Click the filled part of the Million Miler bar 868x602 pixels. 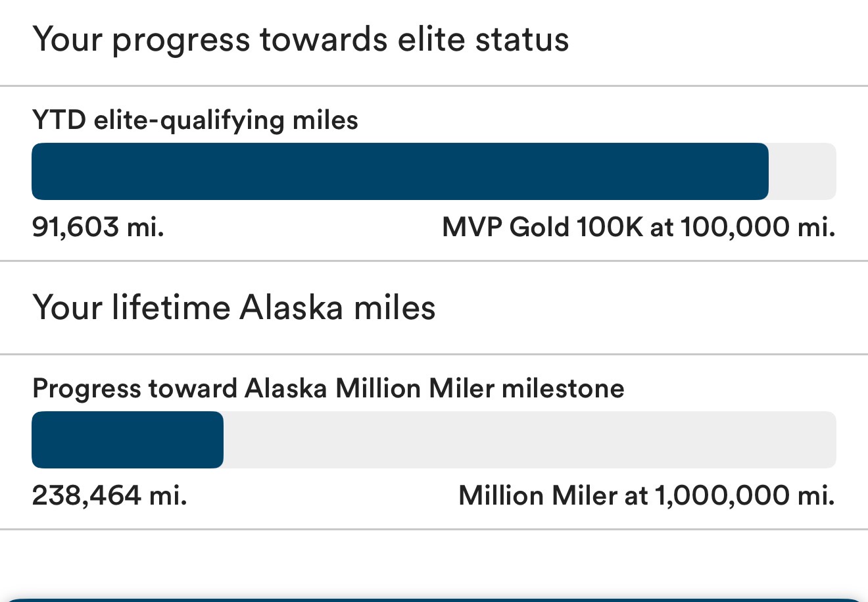pos(128,439)
